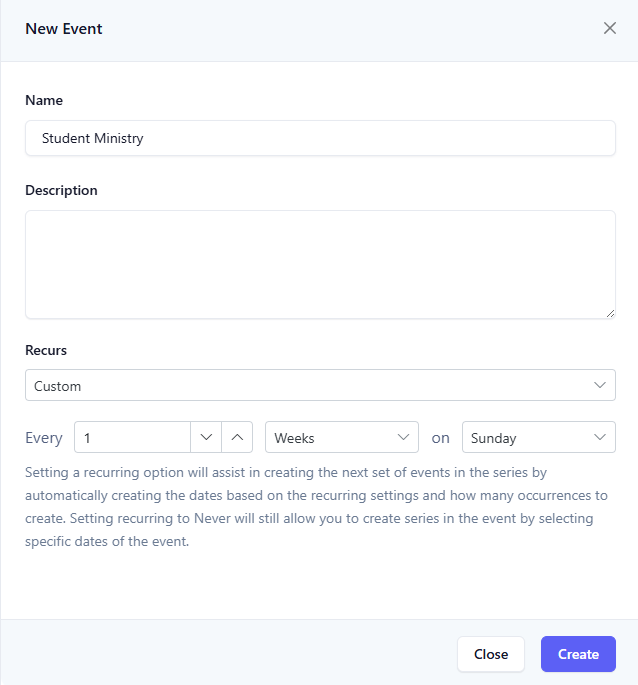Screen dimensions: 638x685
Task: Click the Description field label
Action: click(61, 190)
